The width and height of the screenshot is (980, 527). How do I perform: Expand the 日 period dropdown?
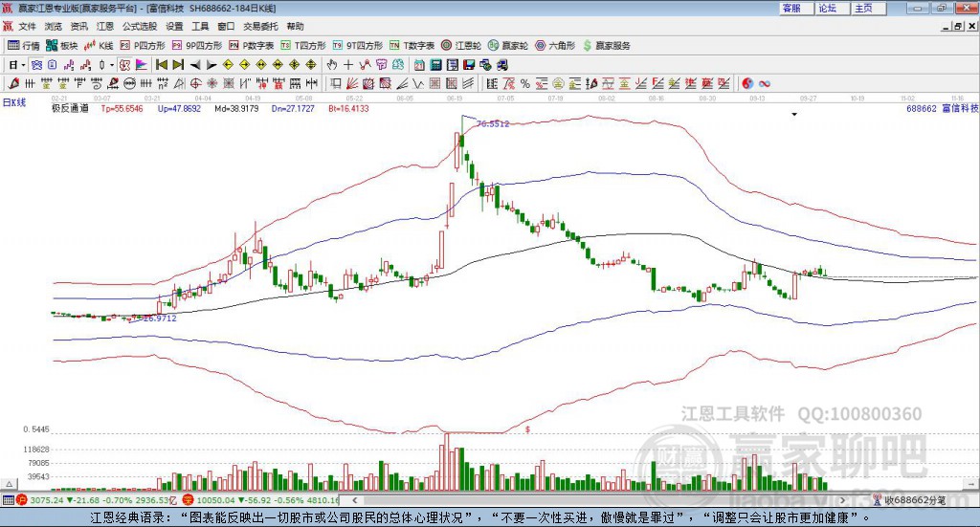pos(23,65)
